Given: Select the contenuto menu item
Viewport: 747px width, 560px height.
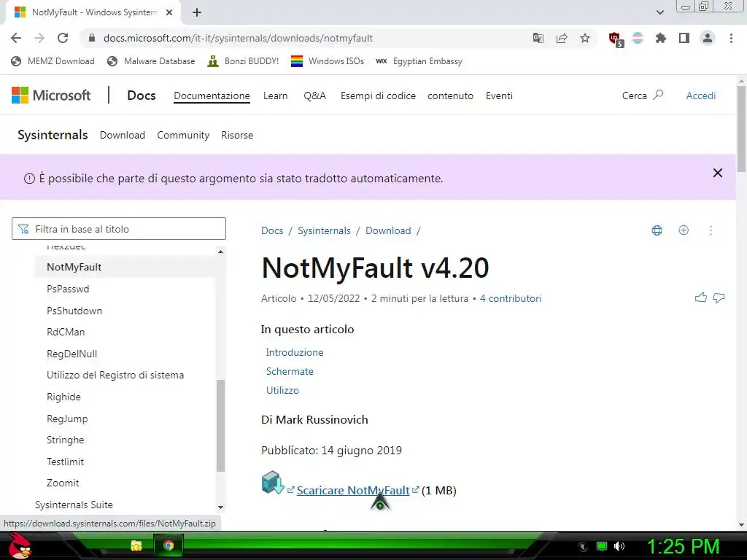Looking at the screenshot, I should point(451,96).
